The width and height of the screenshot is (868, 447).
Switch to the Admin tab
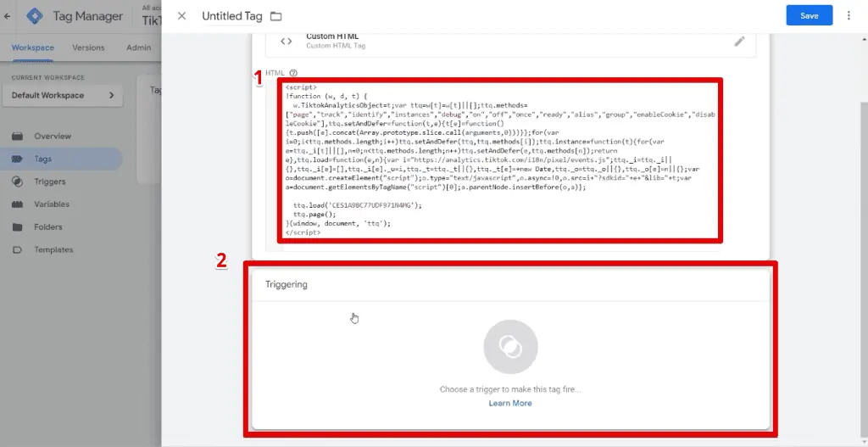138,47
